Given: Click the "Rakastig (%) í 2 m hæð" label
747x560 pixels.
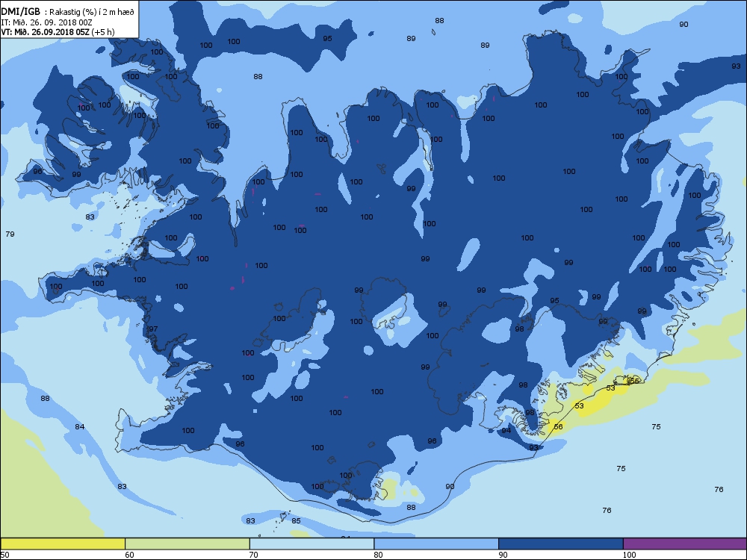Looking at the screenshot, I should coord(92,13).
